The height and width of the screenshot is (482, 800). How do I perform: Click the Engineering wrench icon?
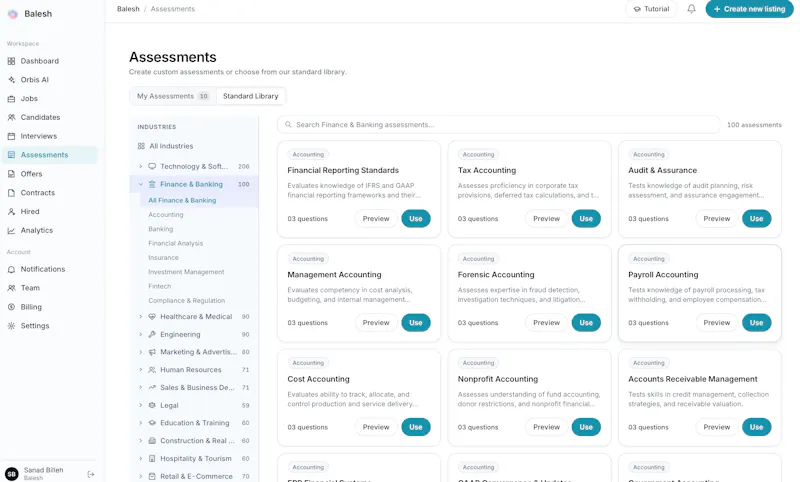[152, 335]
